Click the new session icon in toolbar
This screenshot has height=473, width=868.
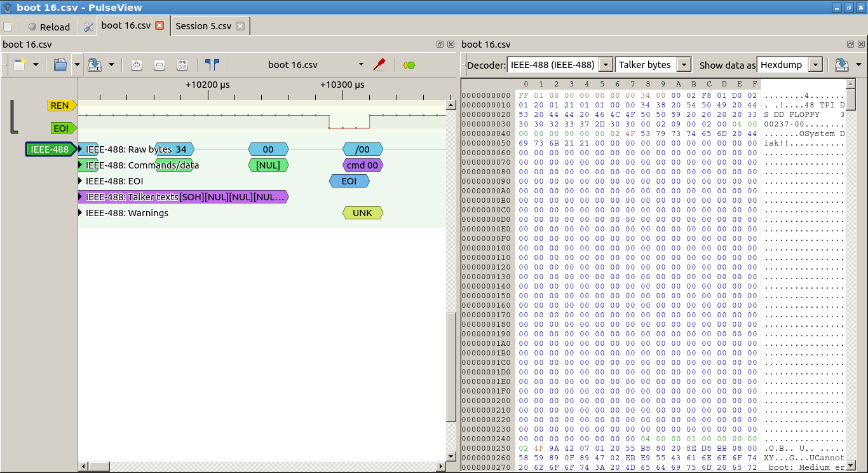20,65
